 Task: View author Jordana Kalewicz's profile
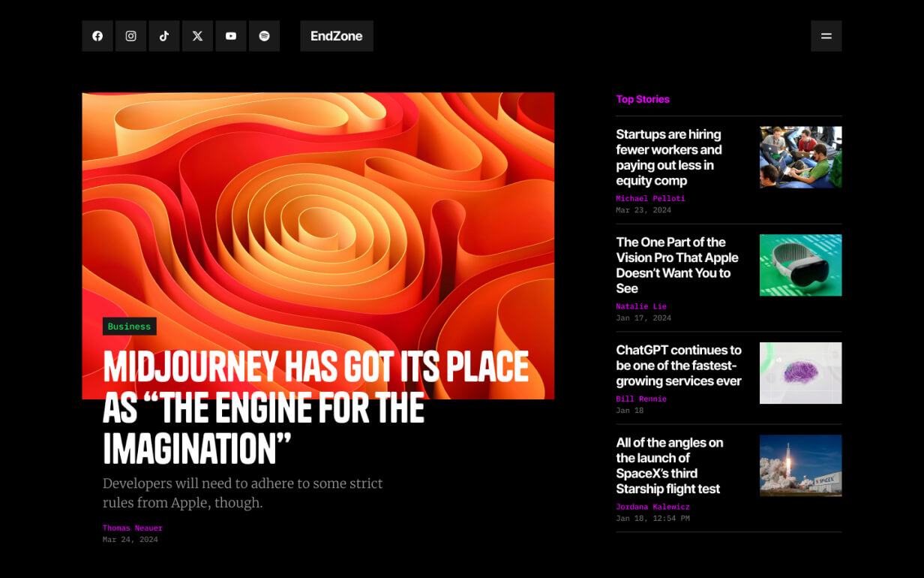point(653,507)
